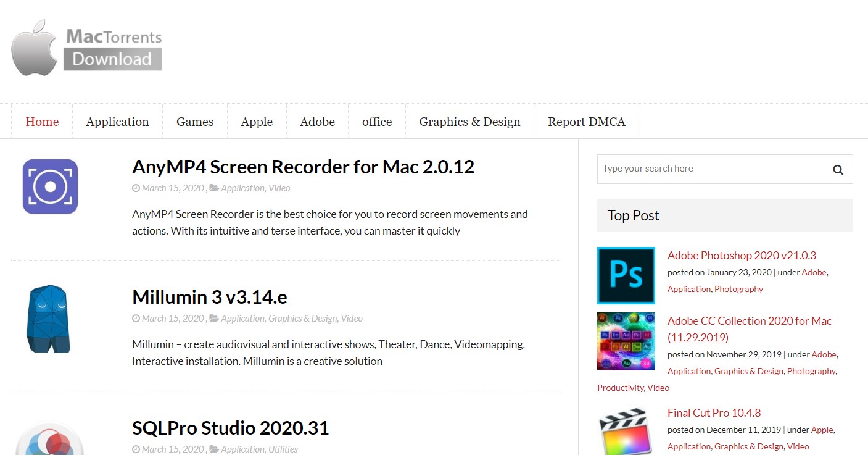Screen dimensions: 868x455
Task: Open the Report DMCA page
Action: (x=586, y=122)
